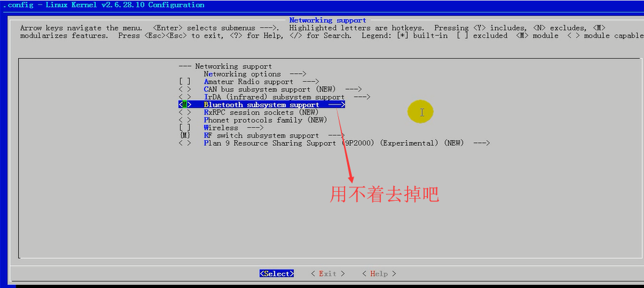Toggle the Phonet protocols family state

coord(185,120)
